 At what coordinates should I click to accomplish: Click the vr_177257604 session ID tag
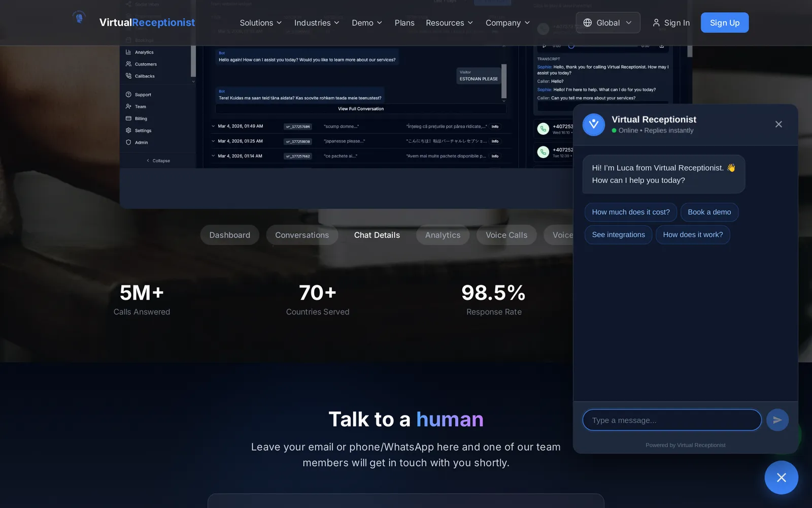pos(298,126)
